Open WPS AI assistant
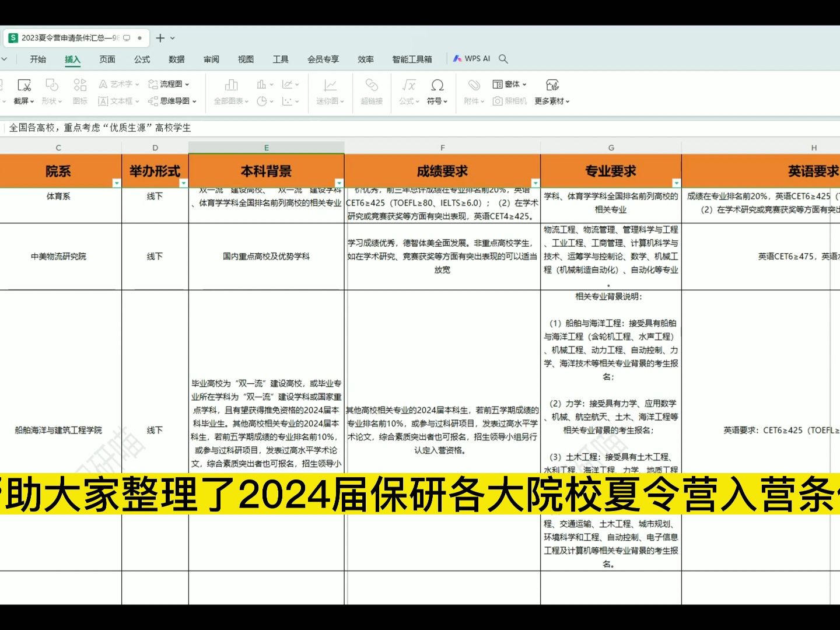 pyautogui.click(x=472, y=59)
